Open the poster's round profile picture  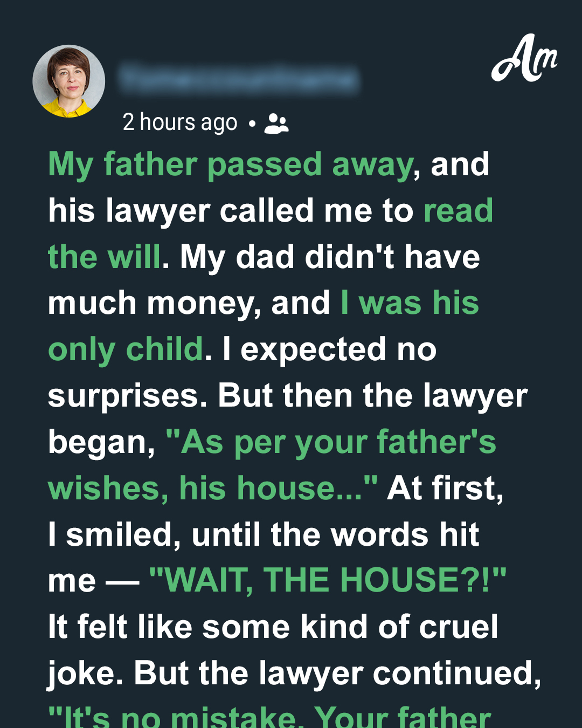(69, 81)
